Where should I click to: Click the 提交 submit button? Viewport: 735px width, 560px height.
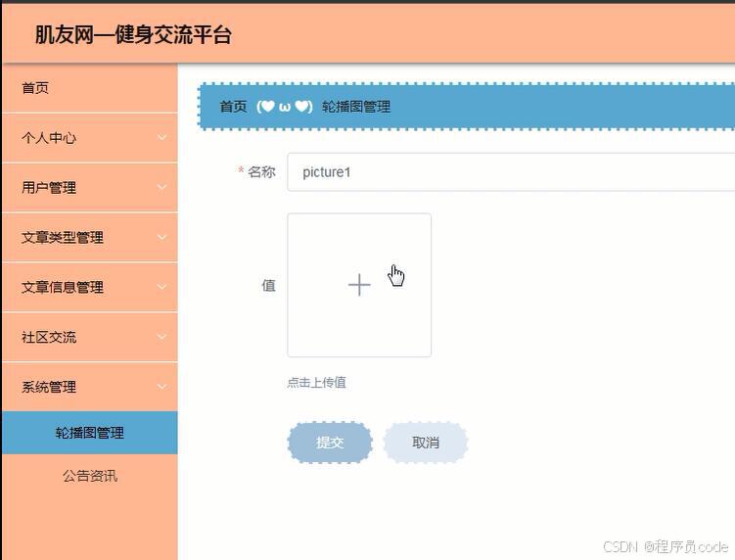pyautogui.click(x=330, y=443)
